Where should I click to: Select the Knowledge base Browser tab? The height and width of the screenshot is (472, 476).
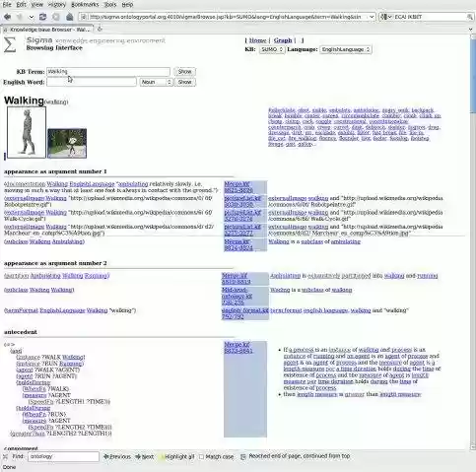pyautogui.click(x=46, y=30)
